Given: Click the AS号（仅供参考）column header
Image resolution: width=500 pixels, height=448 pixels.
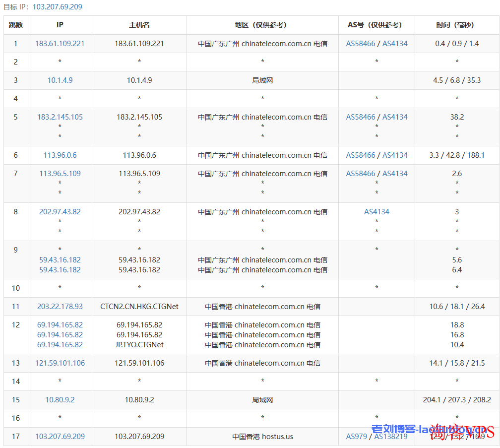Looking at the screenshot, I should click(x=376, y=25).
